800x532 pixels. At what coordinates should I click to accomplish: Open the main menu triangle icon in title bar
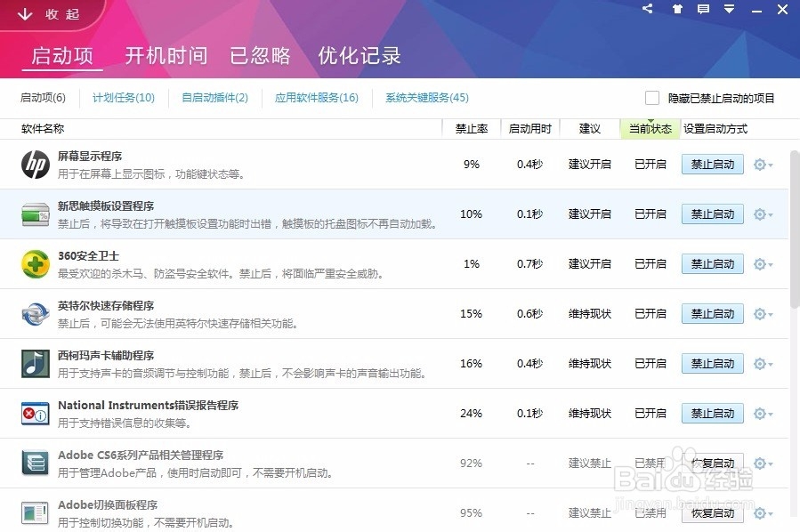[729, 9]
